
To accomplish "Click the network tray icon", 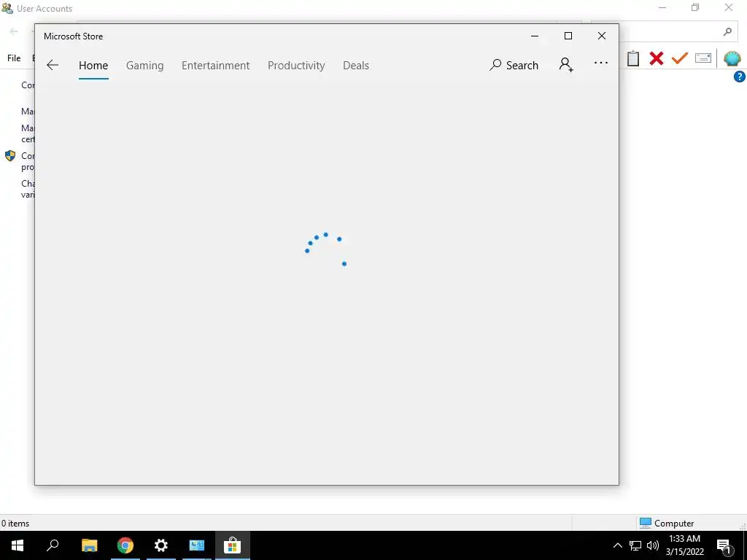I will point(635,545).
